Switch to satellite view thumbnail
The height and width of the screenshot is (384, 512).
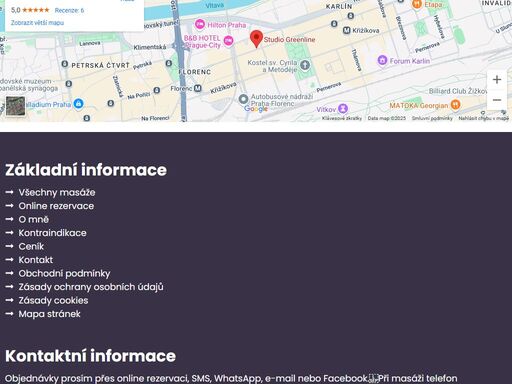(15, 106)
